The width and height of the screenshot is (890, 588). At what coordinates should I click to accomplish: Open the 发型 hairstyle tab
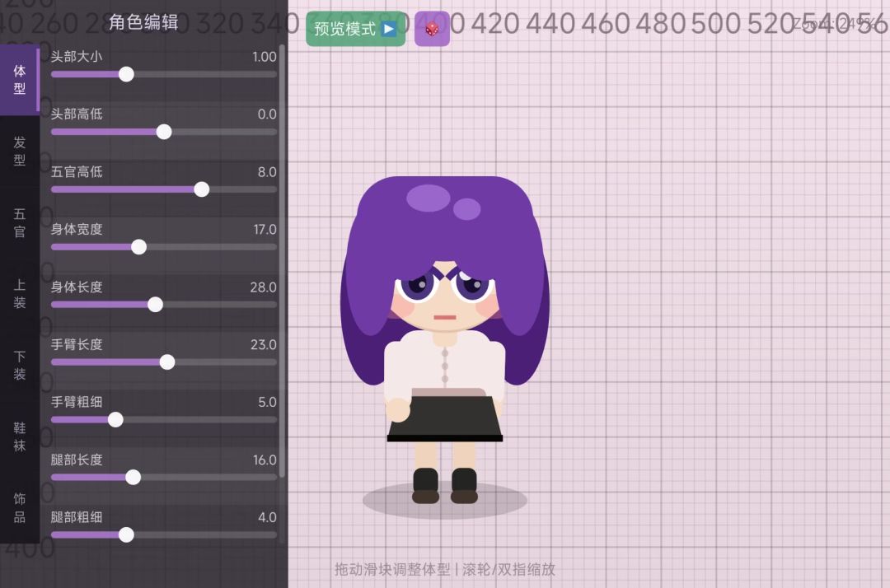pos(20,151)
